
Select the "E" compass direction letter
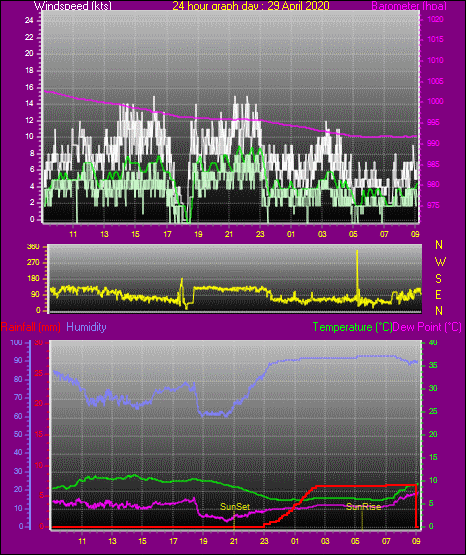[438, 295]
